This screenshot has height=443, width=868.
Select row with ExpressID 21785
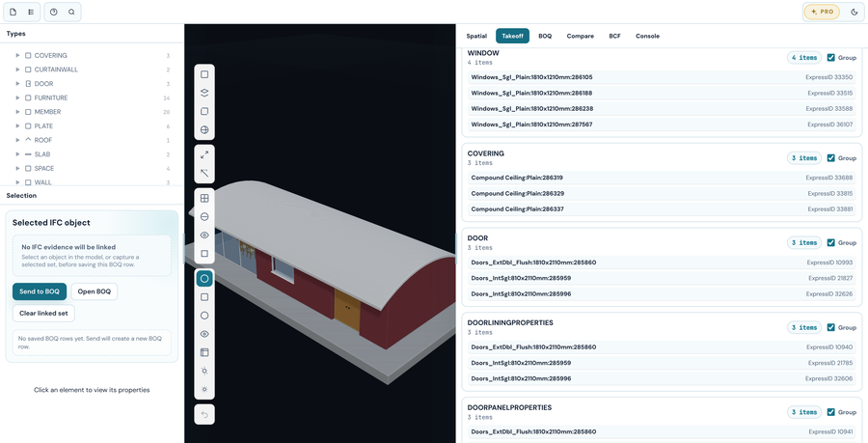pos(662,363)
